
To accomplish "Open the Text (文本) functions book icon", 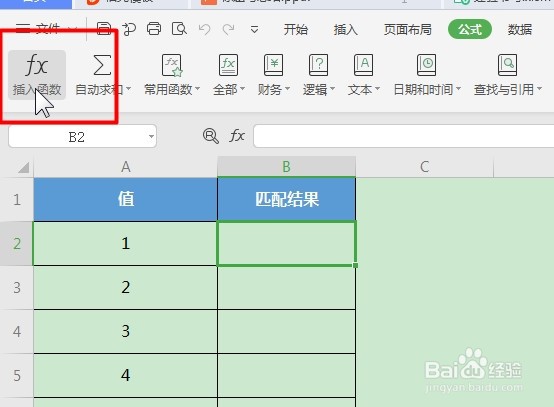I will (363, 65).
